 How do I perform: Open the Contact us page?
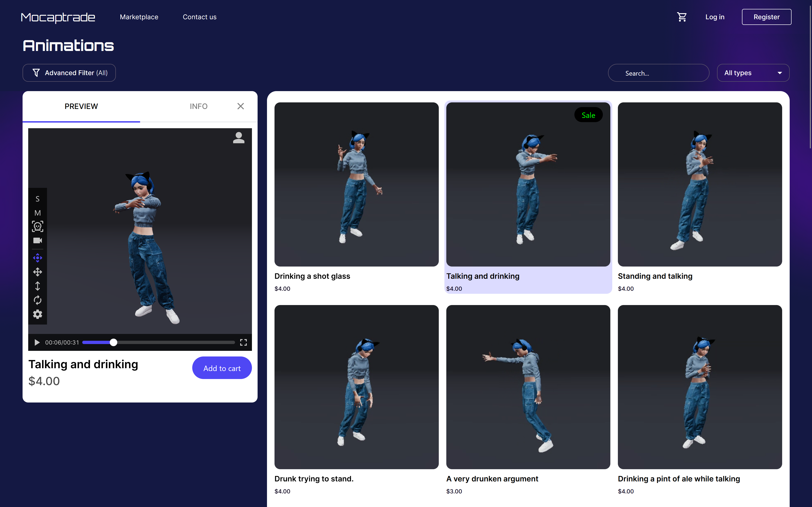click(200, 17)
